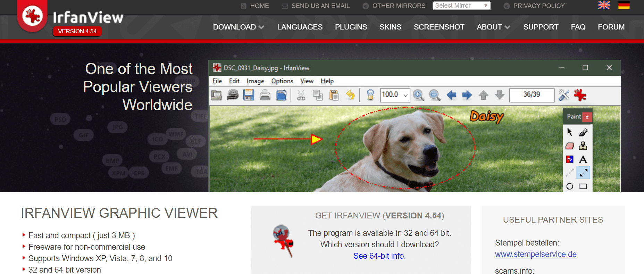Select the UK English flag icon
Image resolution: width=644 pixels, height=274 pixels.
(604, 6)
